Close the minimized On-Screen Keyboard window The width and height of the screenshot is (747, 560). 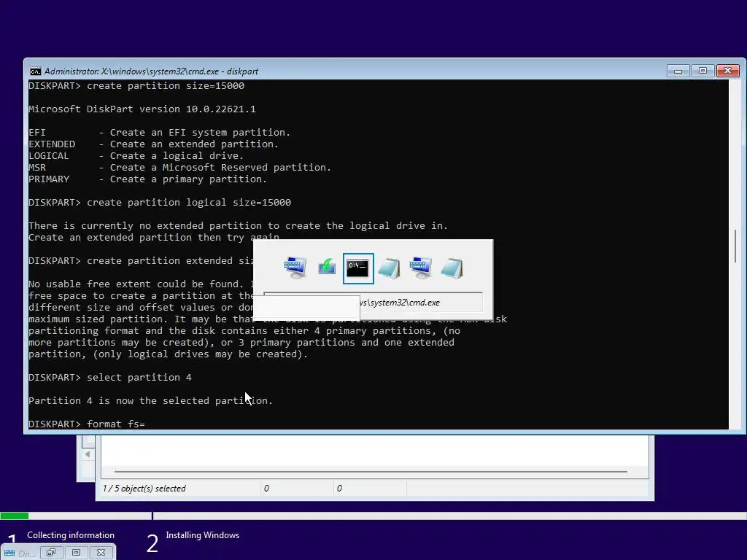tap(101, 553)
